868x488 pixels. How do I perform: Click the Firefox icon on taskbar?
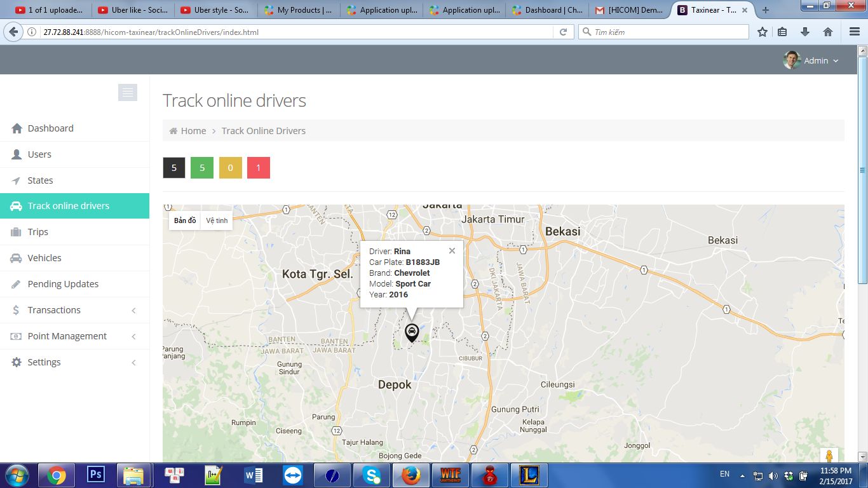tap(411, 475)
